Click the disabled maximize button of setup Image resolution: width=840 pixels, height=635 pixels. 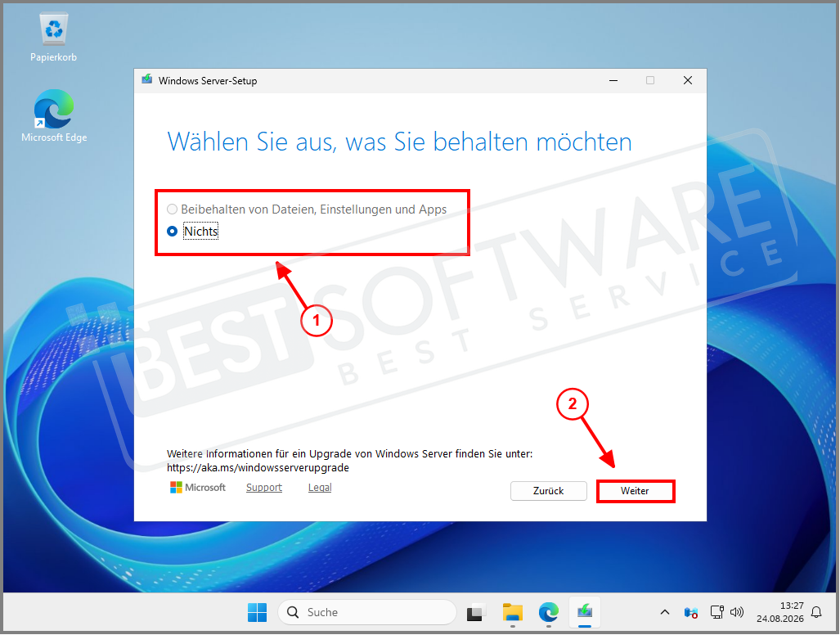650,80
